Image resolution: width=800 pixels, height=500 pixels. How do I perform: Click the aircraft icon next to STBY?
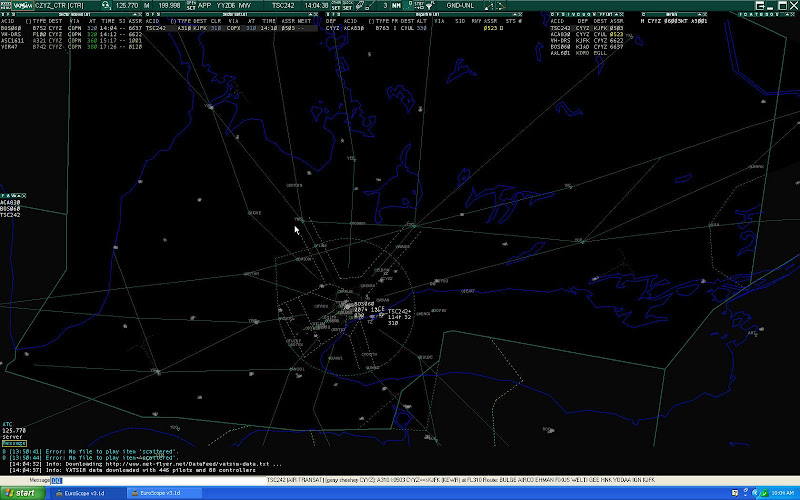[x=410, y=5]
